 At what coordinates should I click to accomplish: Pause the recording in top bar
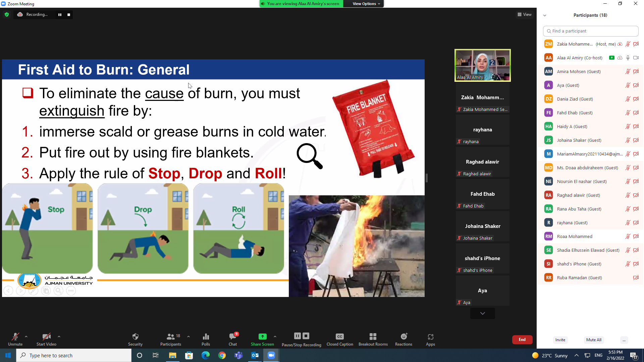[60, 14]
